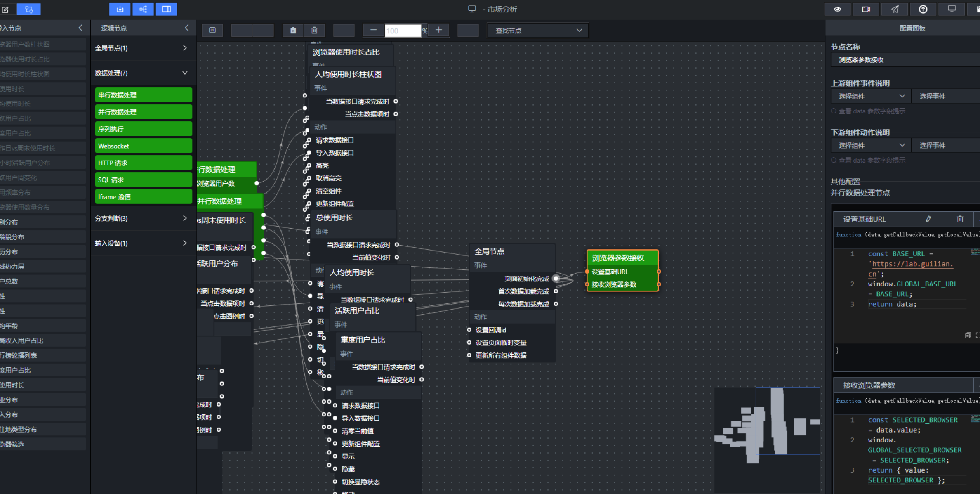The height and width of the screenshot is (494, 980).
Task: Collapse the left input nodes panel arrow
Action: point(80,28)
